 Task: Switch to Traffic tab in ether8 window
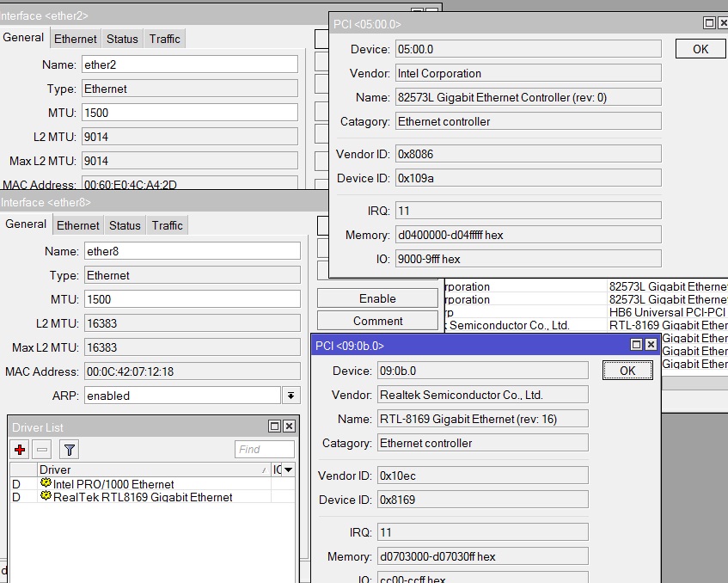[x=167, y=226]
